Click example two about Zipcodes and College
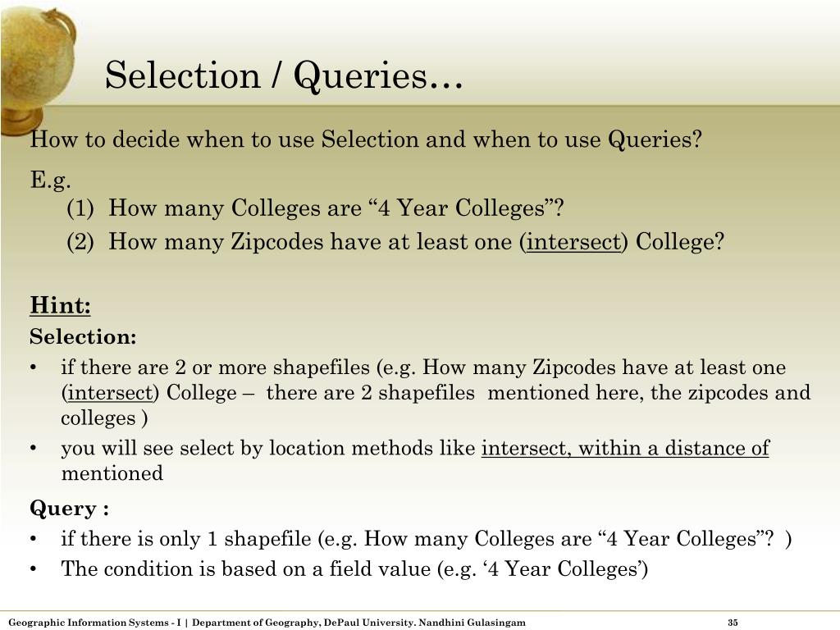Viewport: 840px width, 630px height. [395, 242]
